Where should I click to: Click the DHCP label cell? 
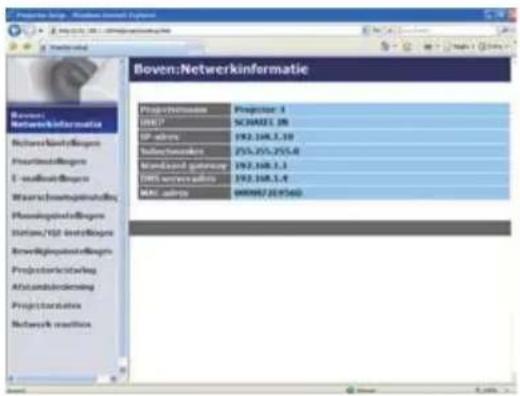point(184,123)
